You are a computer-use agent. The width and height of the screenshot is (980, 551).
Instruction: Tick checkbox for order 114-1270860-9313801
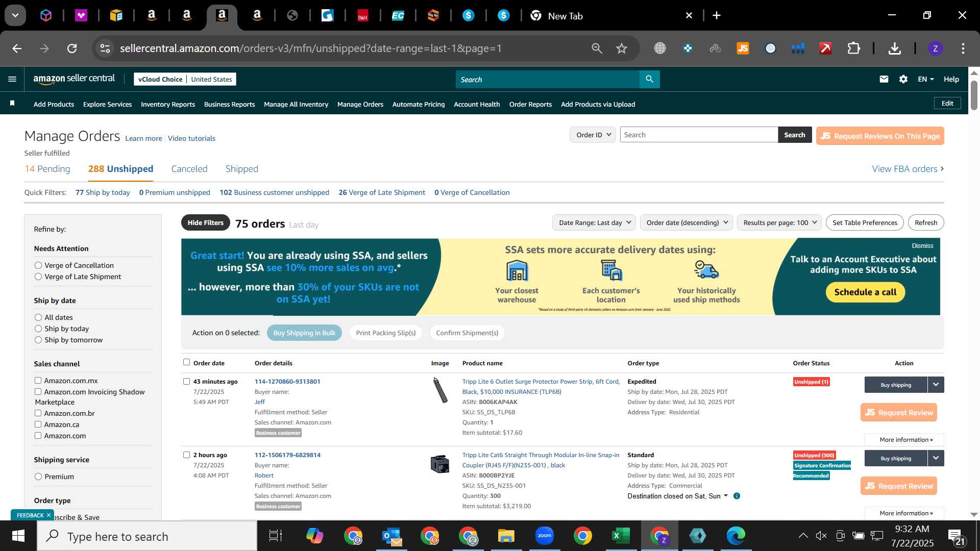(186, 381)
